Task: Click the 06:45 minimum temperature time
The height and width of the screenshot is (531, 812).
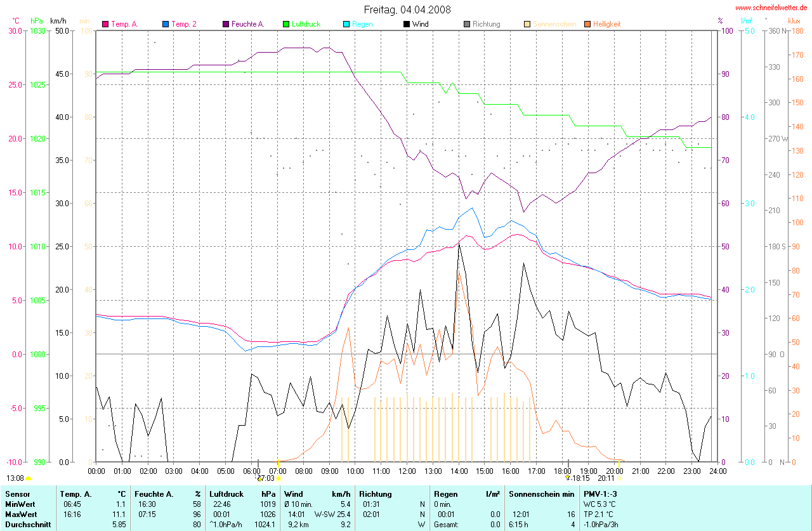Action: click(x=71, y=504)
